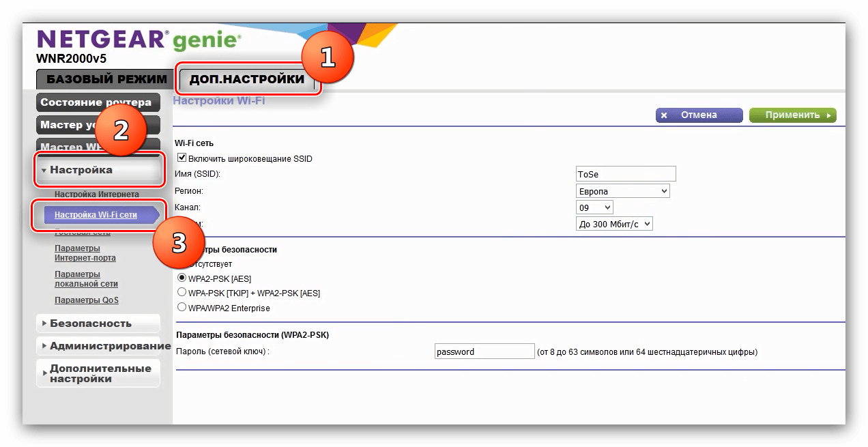Open Настройка Интернета link

[96, 194]
